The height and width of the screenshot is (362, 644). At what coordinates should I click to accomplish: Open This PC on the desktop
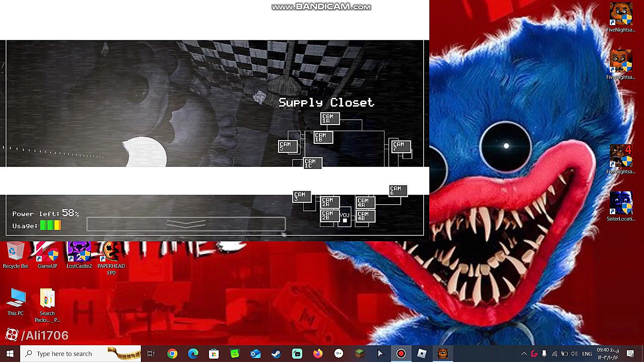(15, 302)
